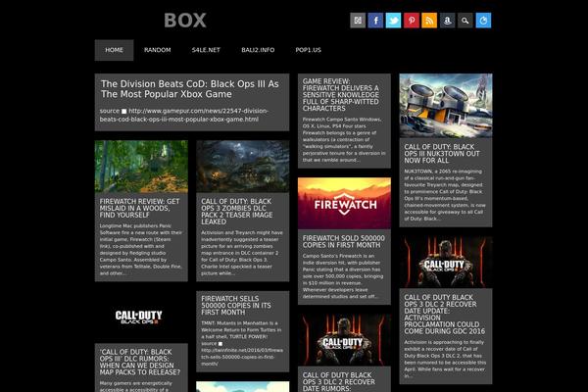Click the magnifying glass search icon
This screenshot has width=588, height=392.
point(465,21)
